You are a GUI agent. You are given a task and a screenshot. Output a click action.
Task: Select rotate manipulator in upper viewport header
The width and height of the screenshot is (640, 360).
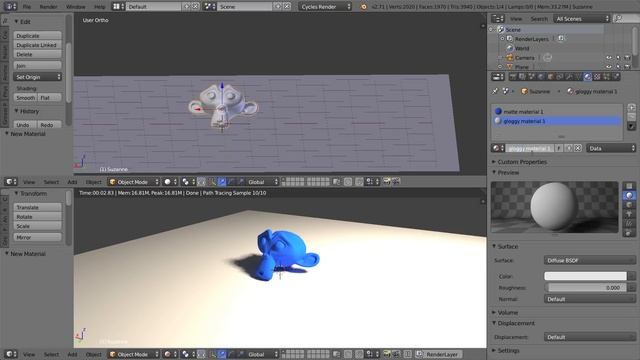point(231,182)
